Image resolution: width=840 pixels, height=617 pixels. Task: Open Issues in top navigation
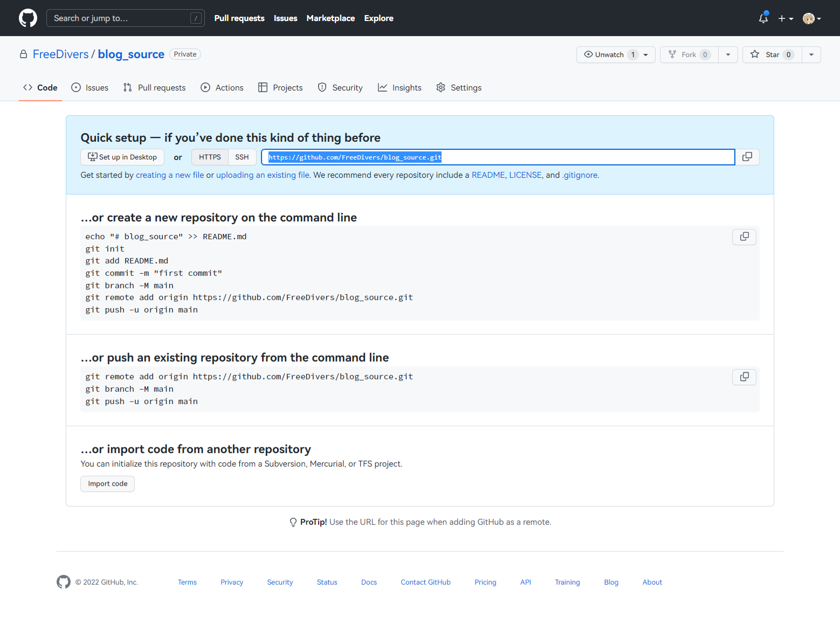(x=285, y=18)
